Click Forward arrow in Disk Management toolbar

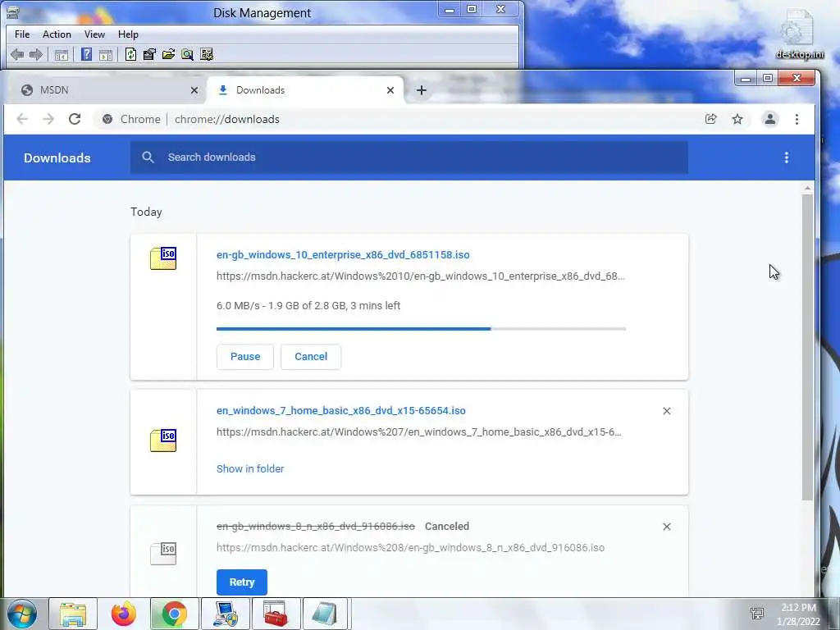(x=36, y=54)
